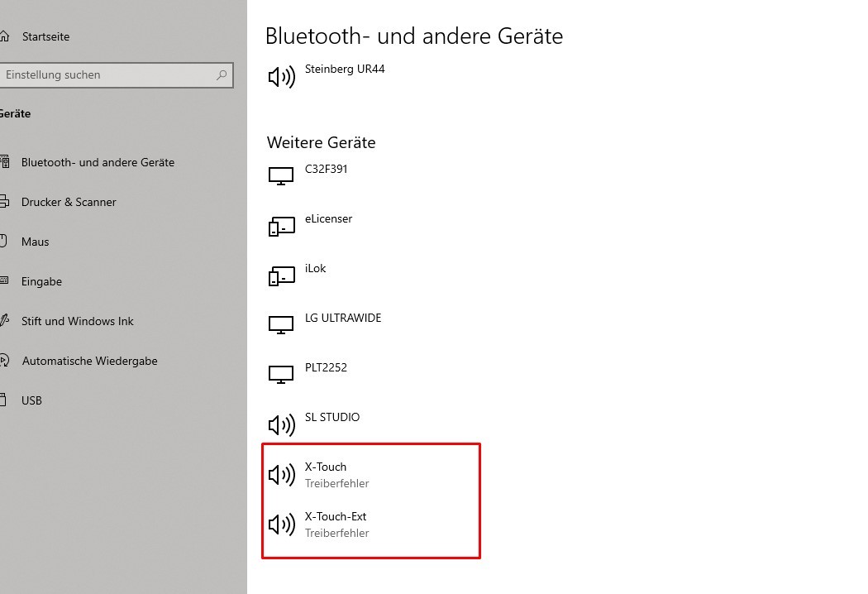The width and height of the screenshot is (868, 594).
Task: Click the Bluetooth- und andere Geräte page title
Action: 414,36
